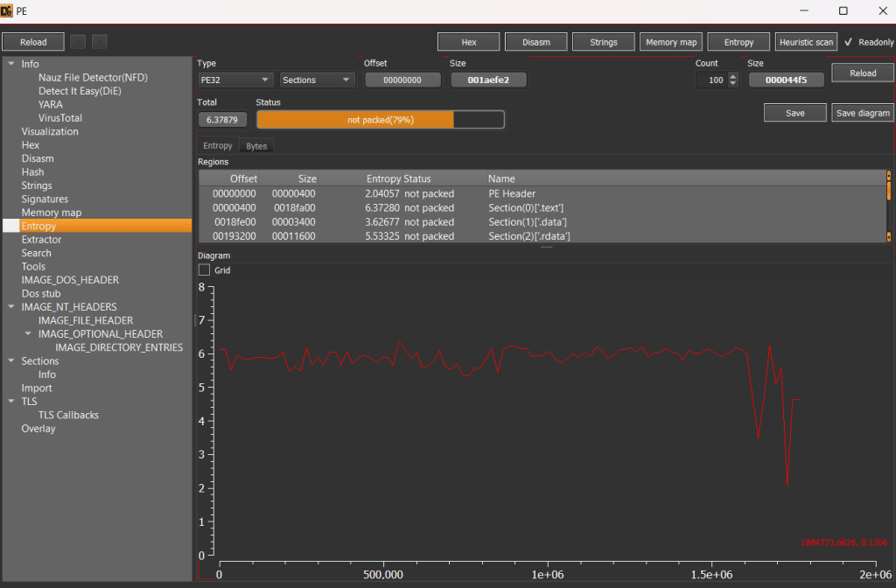Click the Save diagram button
This screenshot has width=896, height=588.
863,113
